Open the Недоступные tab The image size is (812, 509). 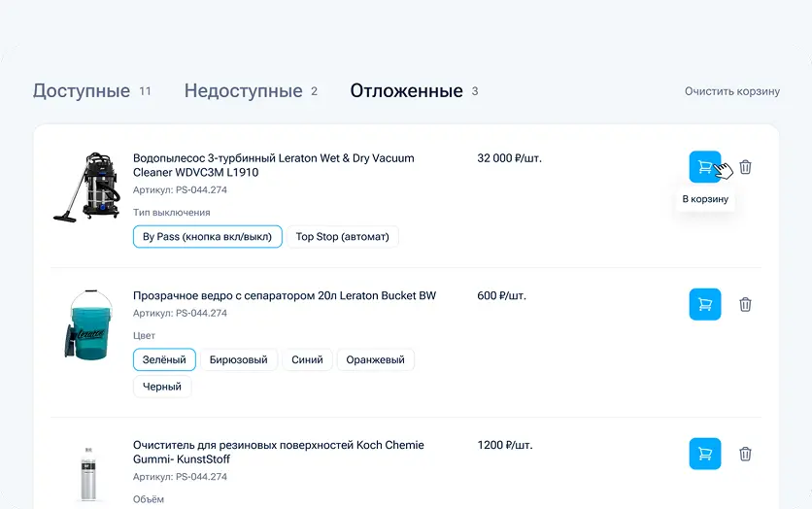click(252, 90)
